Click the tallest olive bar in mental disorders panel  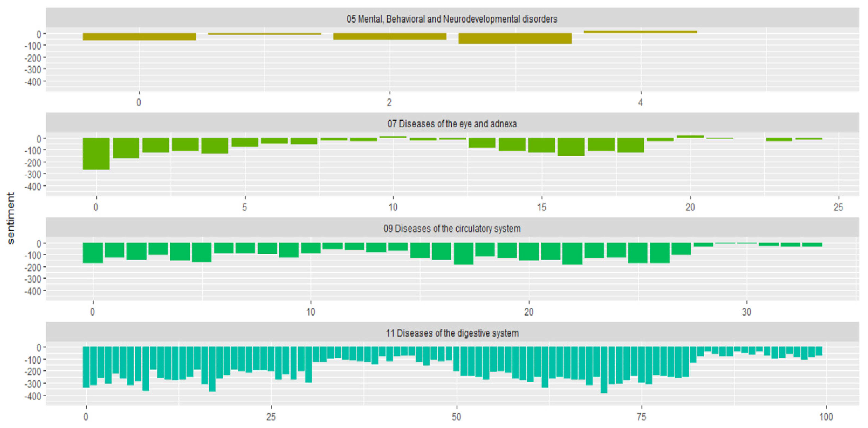coord(515,39)
